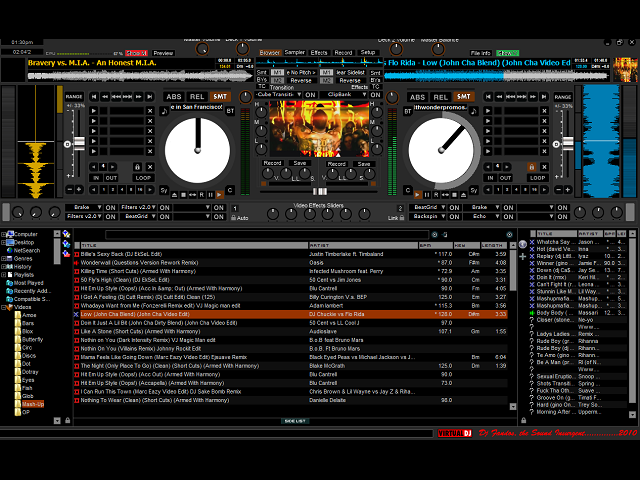
Task: Delete first hot cue on left deck
Action: pos(150,111)
